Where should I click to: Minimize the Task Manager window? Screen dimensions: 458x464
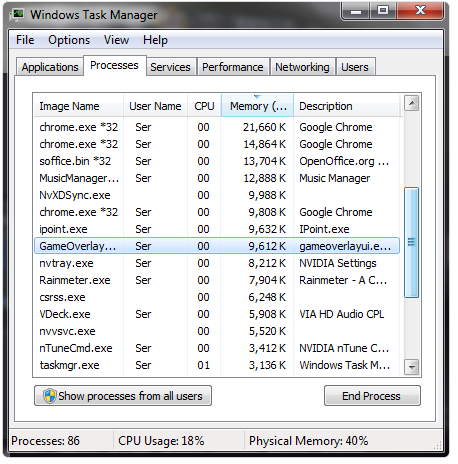(356, 11)
